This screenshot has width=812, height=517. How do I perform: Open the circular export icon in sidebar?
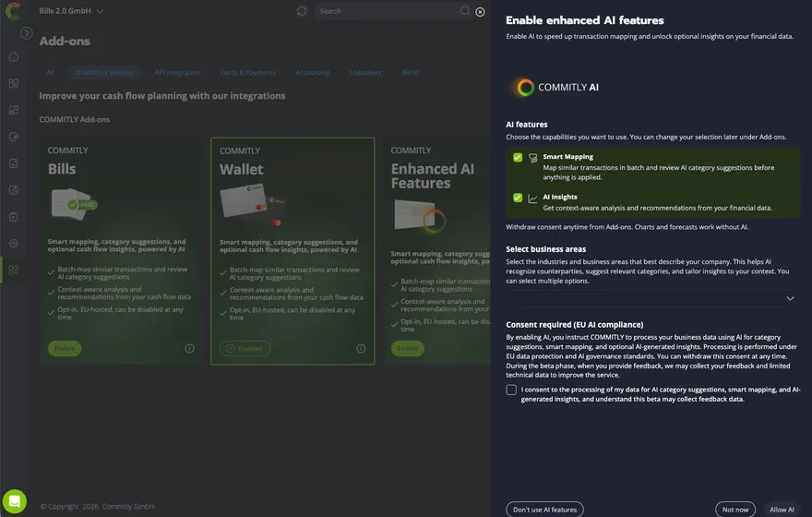click(x=14, y=137)
